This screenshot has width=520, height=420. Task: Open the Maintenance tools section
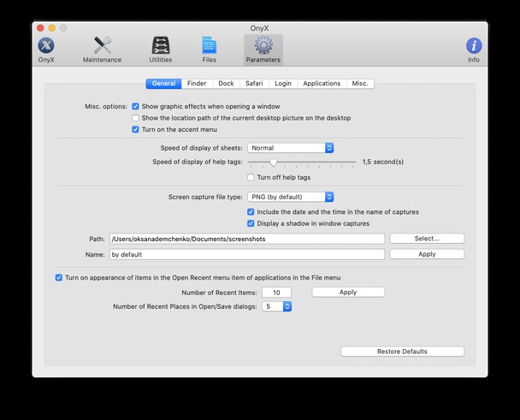pos(102,50)
